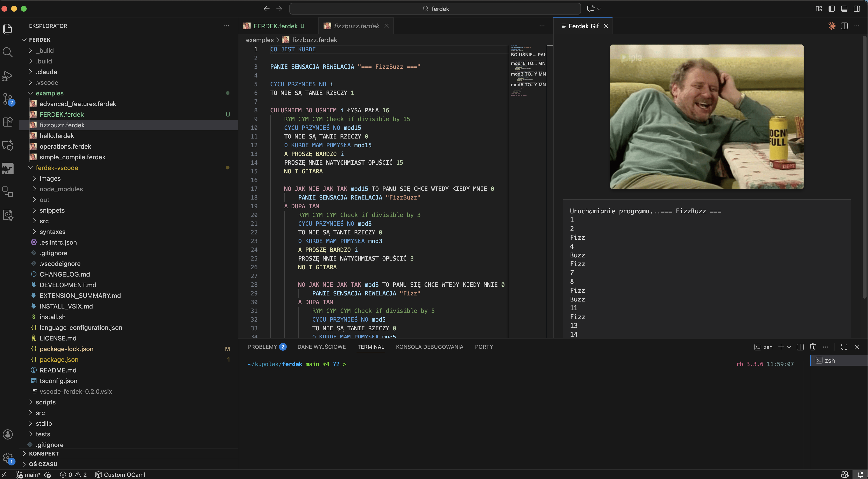The image size is (868, 479).
Task: Open terminal more actions with the ellipsis
Action: point(826,347)
